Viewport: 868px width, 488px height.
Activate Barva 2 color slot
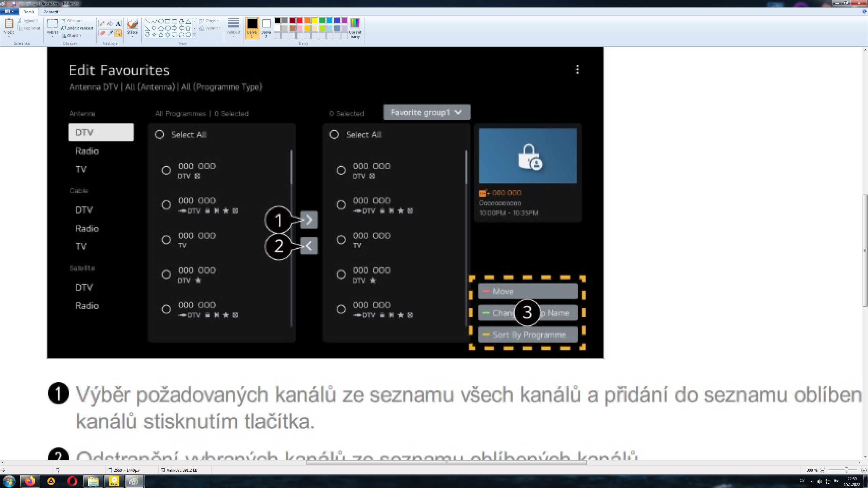pos(266,28)
